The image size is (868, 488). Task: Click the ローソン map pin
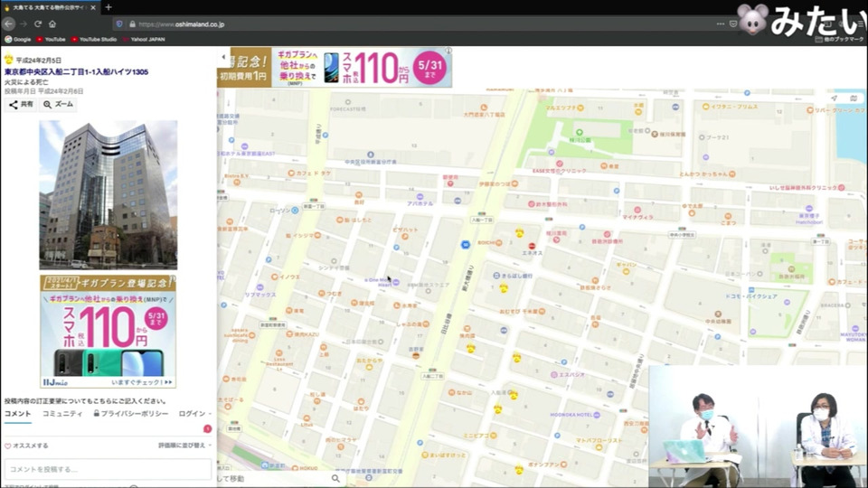295,211
